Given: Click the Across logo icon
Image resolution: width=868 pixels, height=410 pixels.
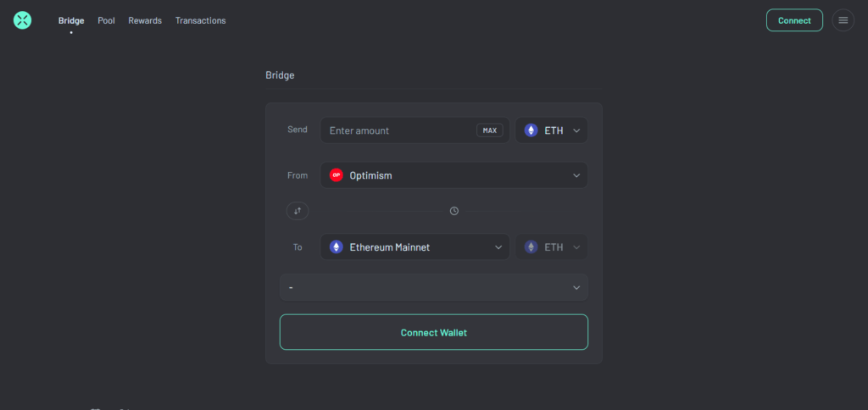Looking at the screenshot, I should 22,20.
